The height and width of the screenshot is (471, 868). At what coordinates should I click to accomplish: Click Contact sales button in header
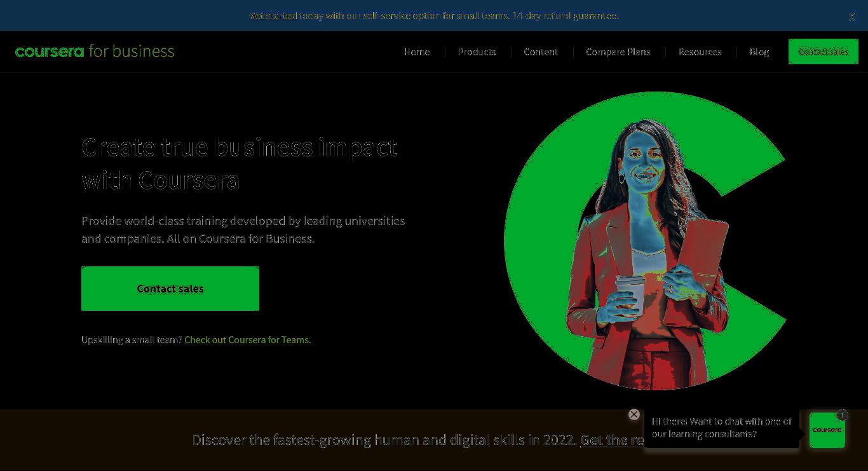[x=824, y=51]
